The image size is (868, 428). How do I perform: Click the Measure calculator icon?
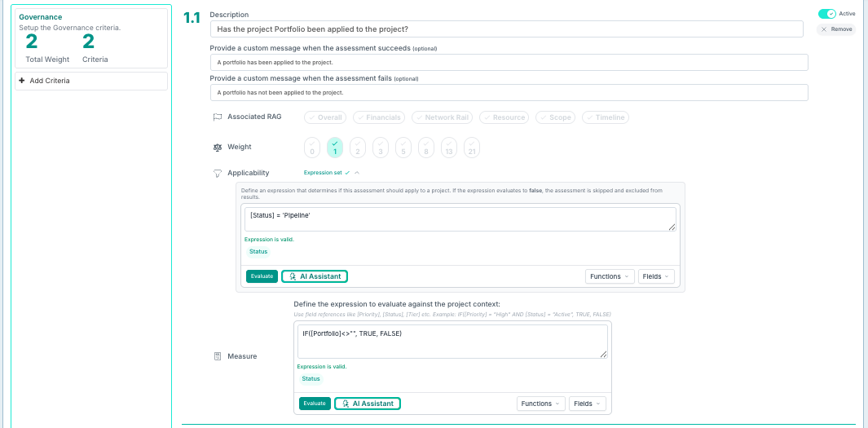click(x=217, y=356)
